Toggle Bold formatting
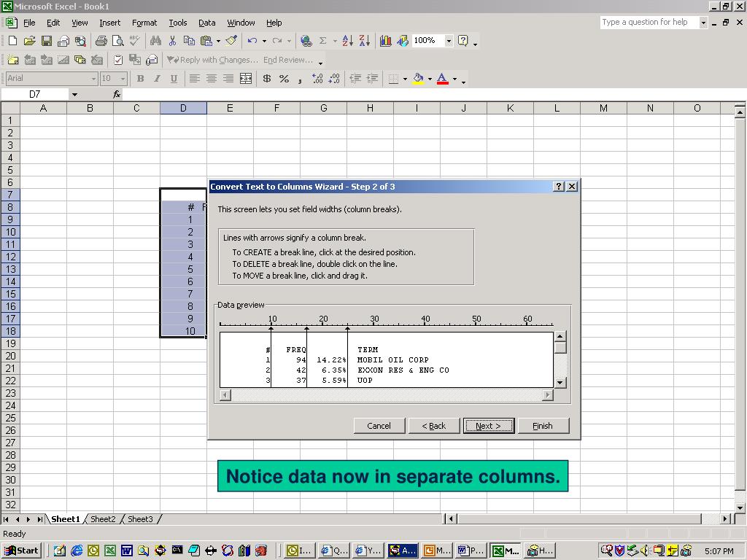Viewport: 747px width, 560px height. [x=140, y=79]
